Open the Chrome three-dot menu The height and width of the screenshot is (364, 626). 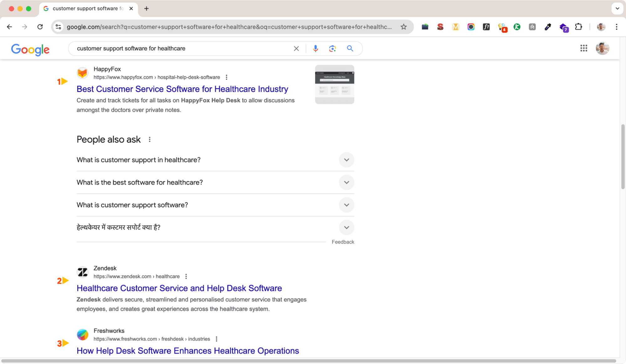tap(616, 27)
